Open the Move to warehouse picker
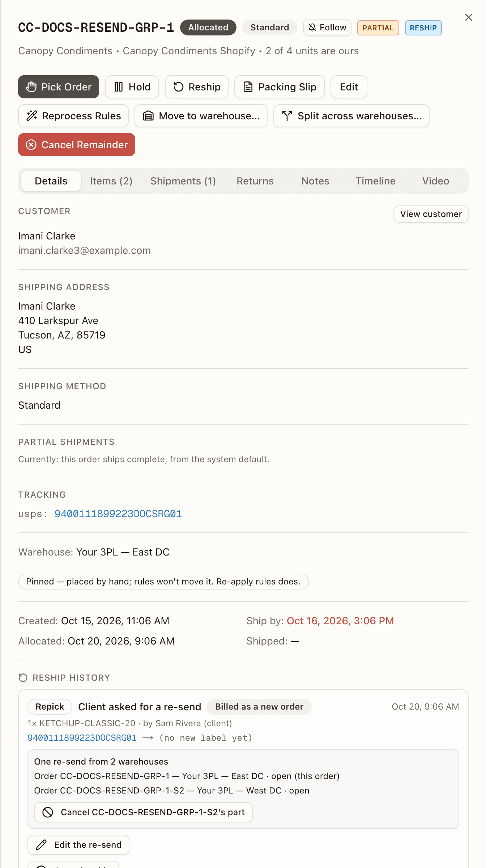The height and width of the screenshot is (868, 486). 201,116
